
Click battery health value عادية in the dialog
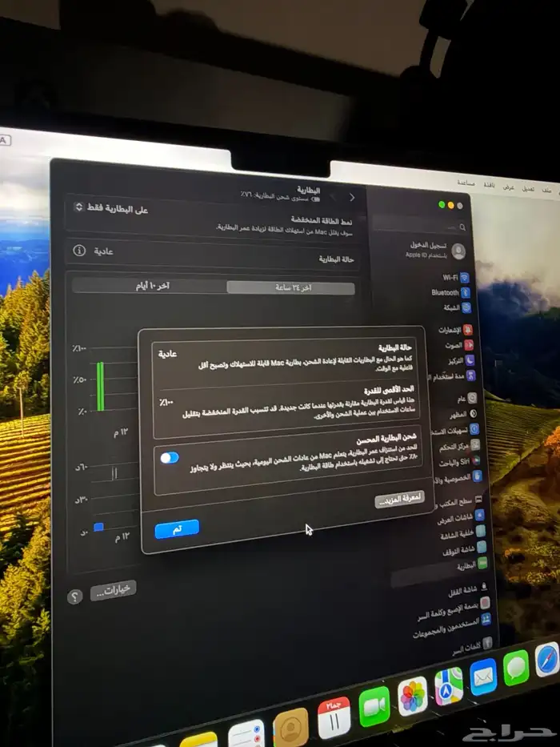[167, 354]
